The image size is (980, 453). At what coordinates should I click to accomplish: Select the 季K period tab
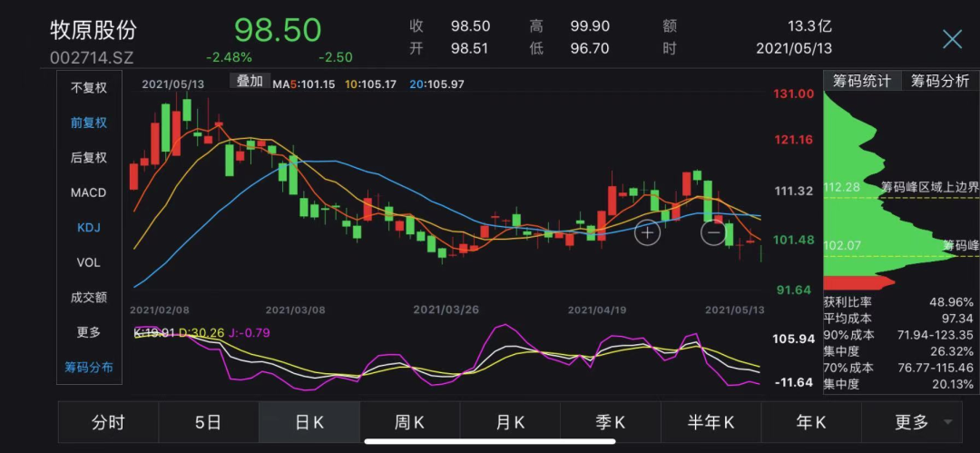pos(610,422)
